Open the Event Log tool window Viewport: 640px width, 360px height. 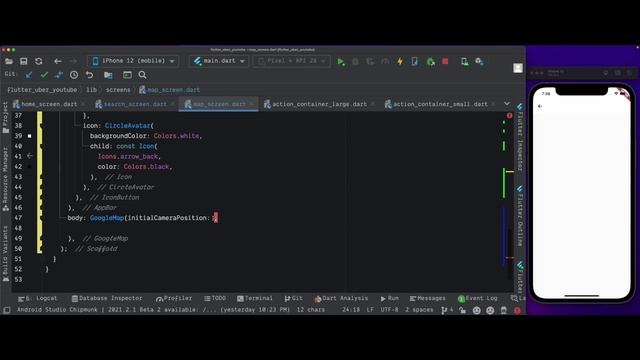click(x=478, y=298)
